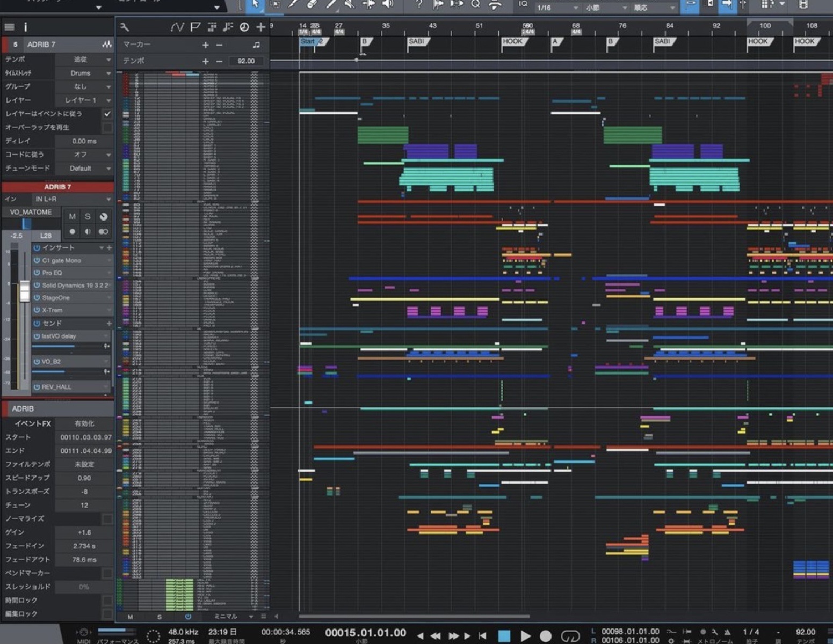
Task: Open the 小節 timebase dropdown
Action: [x=606, y=8]
